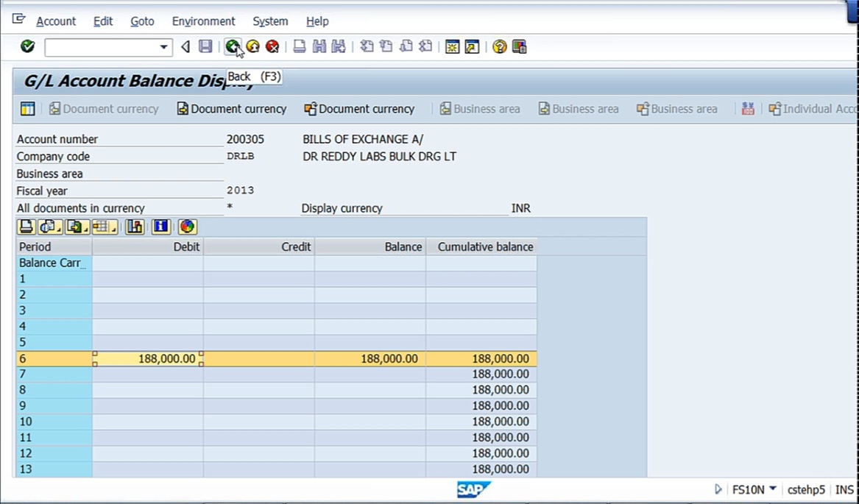Click the Debit column header

point(148,247)
